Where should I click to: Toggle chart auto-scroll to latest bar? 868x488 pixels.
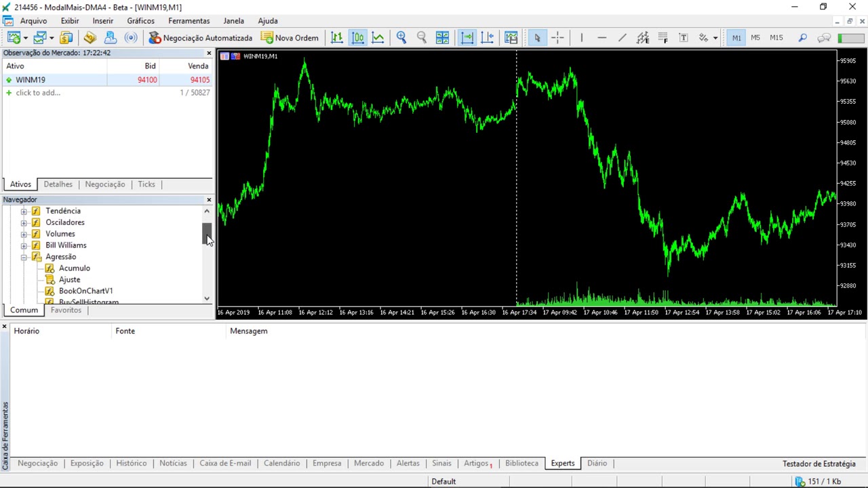point(467,38)
